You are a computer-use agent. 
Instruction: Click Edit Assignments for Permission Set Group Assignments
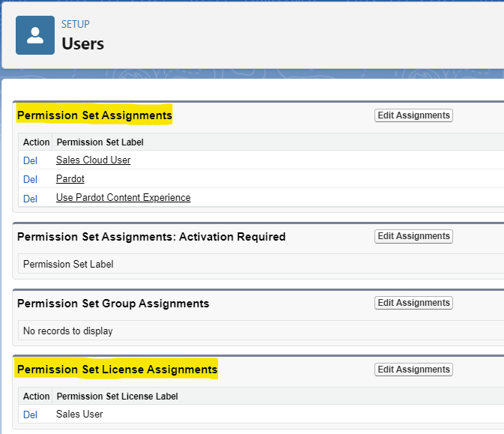(x=413, y=303)
